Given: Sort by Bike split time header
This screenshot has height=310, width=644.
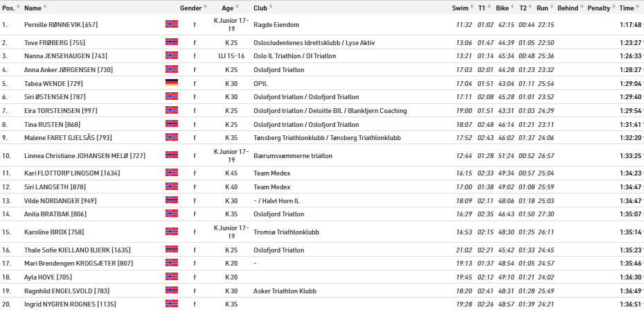Looking at the screenshot, I should (x=502, y=8).
